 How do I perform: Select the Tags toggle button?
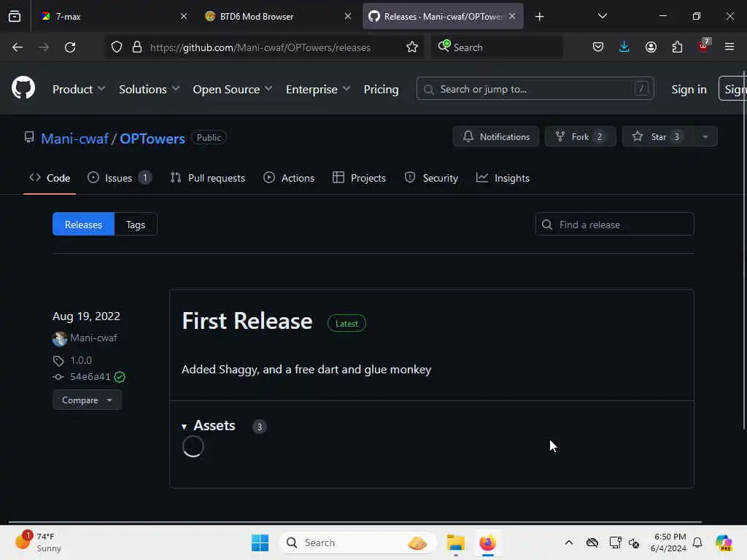(136, 225)
